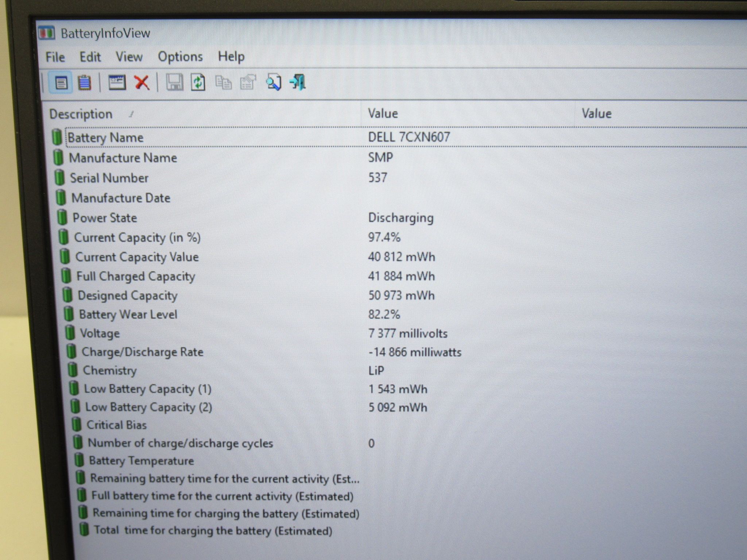Sort by the Description column header
Image resolution: width=747 pixels, height=560 pixels.
(x=81, y=114)
